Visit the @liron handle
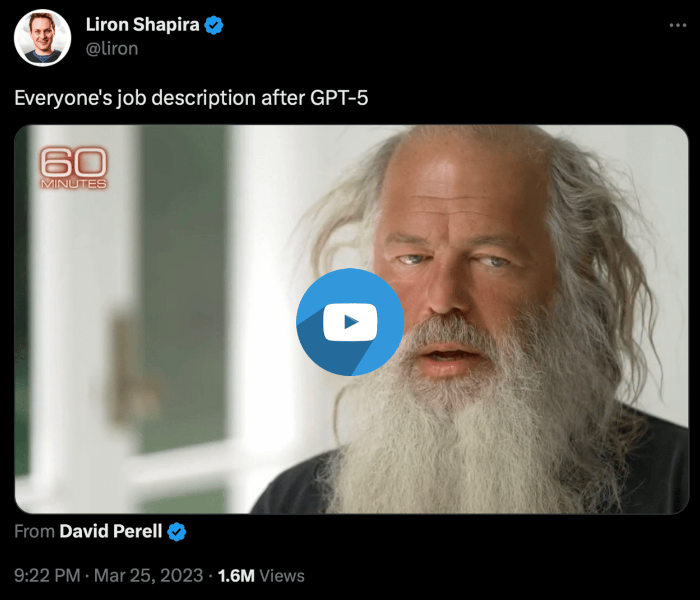 [112, 49]
